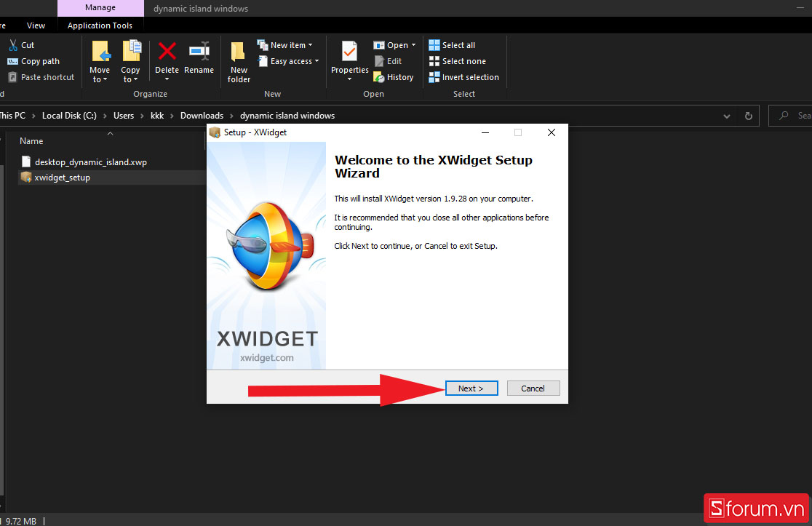Click XWidget Setup title bar box icon
Image resolution: width=812 pixels, height=526 pixels.
pyautogui.click(x=215, y=132)
